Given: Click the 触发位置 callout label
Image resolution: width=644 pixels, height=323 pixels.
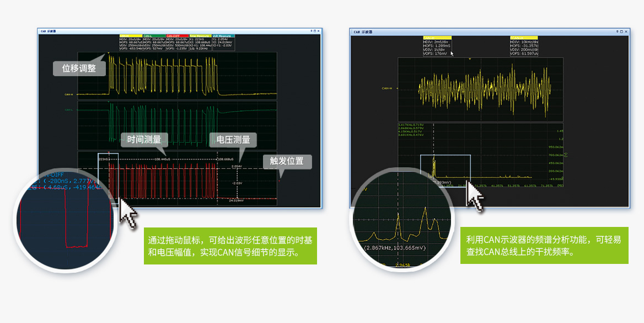Looking at the screenshot, I should coord(287,161).
